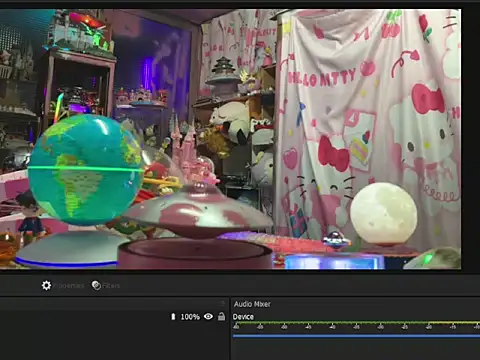Viewport: 480px width, 360px height.
Task: Toggle the source lock icon
Action: point(221,316)
